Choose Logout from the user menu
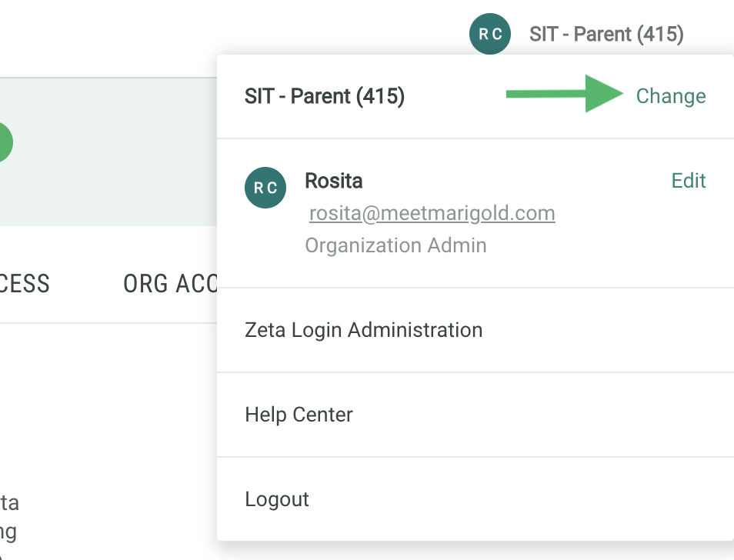The width and height of the screenshot is (734, 560). (277, 499)
